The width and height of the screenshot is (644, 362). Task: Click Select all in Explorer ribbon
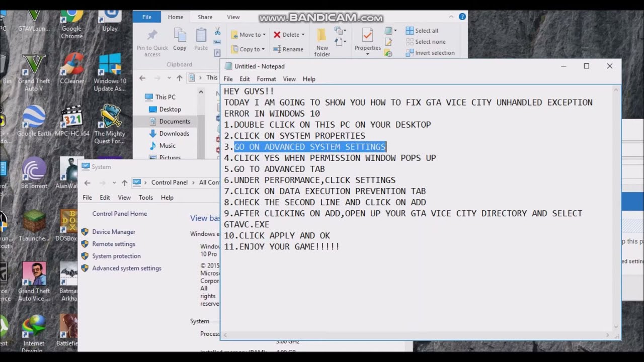pyautogui.click(x=422, y=31)
